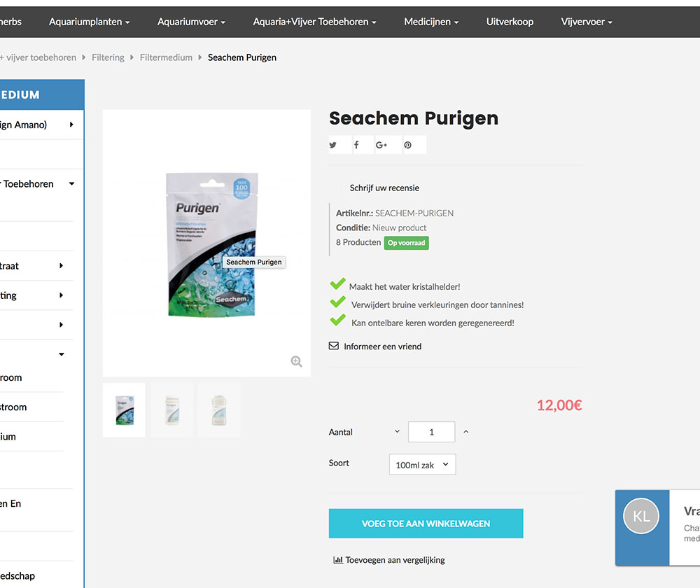This screenshot has height=588, width=700.
Task: Open the Aquariumplanten menu
Action: coord(90,22)
